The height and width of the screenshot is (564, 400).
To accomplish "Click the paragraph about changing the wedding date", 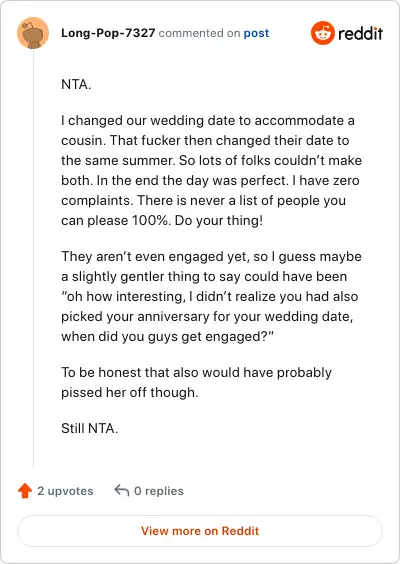I will pos(212,170).
